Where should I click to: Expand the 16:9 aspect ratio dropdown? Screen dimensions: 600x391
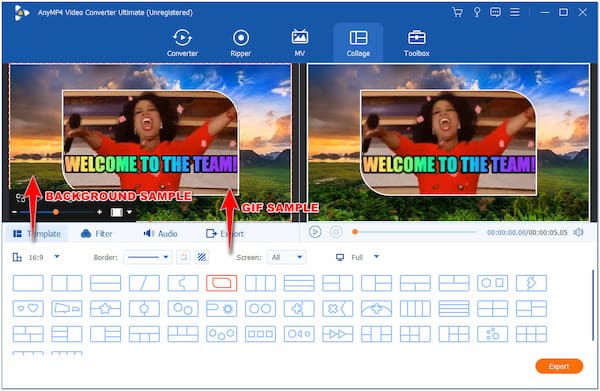57,257
